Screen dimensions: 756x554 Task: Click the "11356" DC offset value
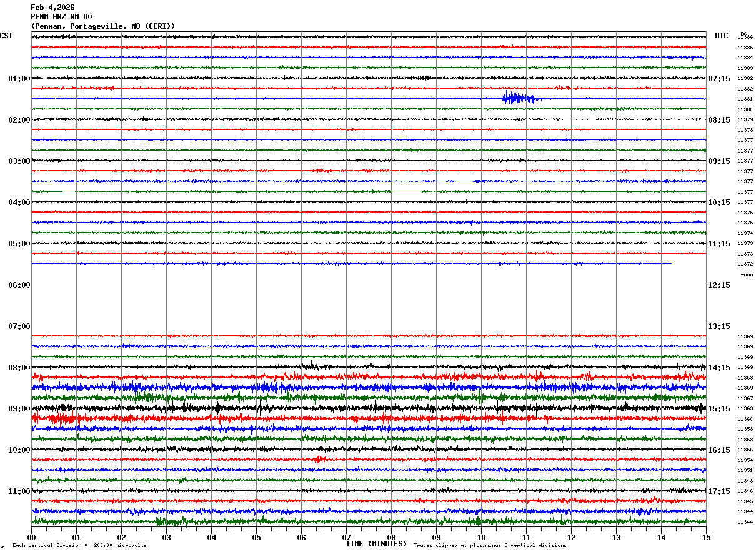tap(745, 450)
